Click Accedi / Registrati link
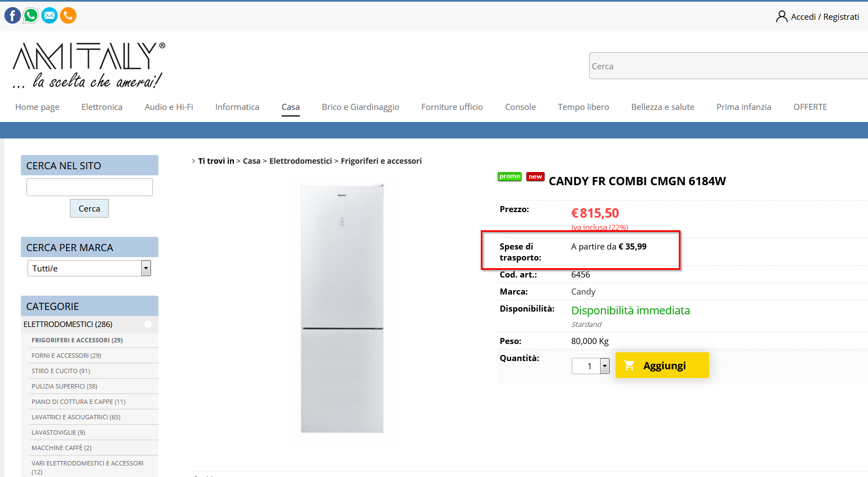Image resolution: width=868 pixels, height=477 pixels. click(x=825, y=17)
